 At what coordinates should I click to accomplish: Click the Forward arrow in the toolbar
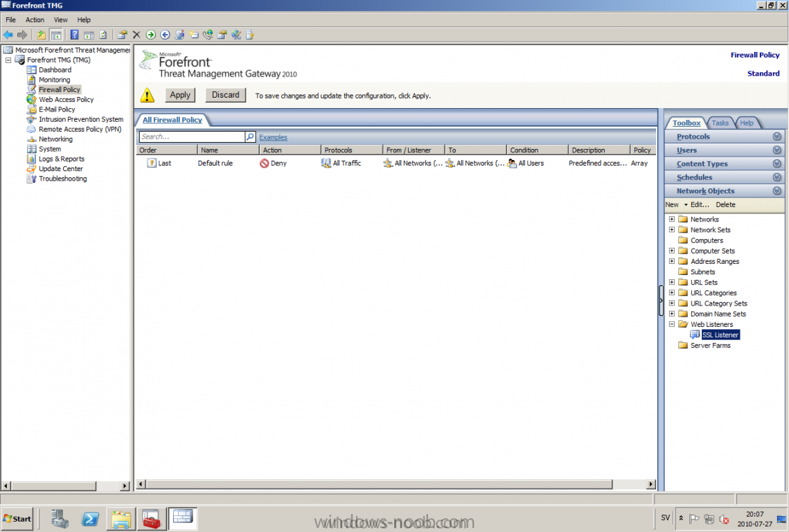[x=22, y=35]
